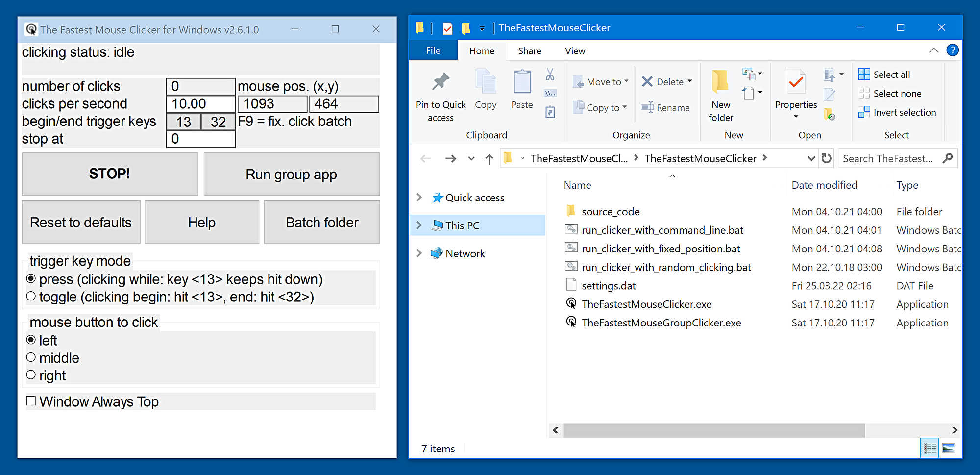Click the Pin to Quick access icon
The width and height of the screenshot is (980, 475).
440,81
